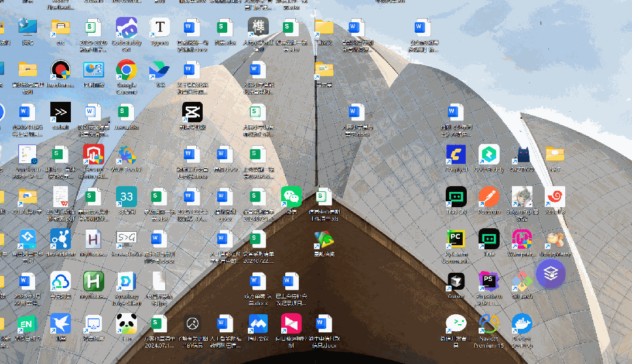Launch the dev-sidecar shortcut
Viewport: 632px width, 364px height.
60,239
